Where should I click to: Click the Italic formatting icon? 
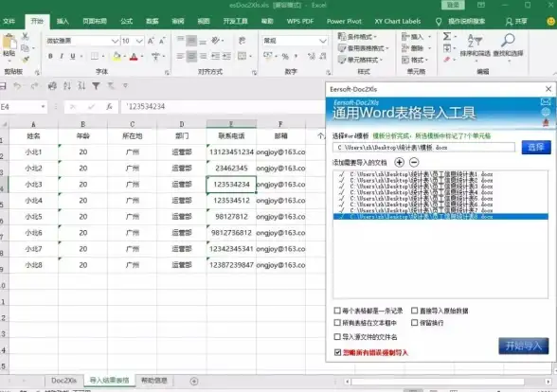(x=62, y=56)
